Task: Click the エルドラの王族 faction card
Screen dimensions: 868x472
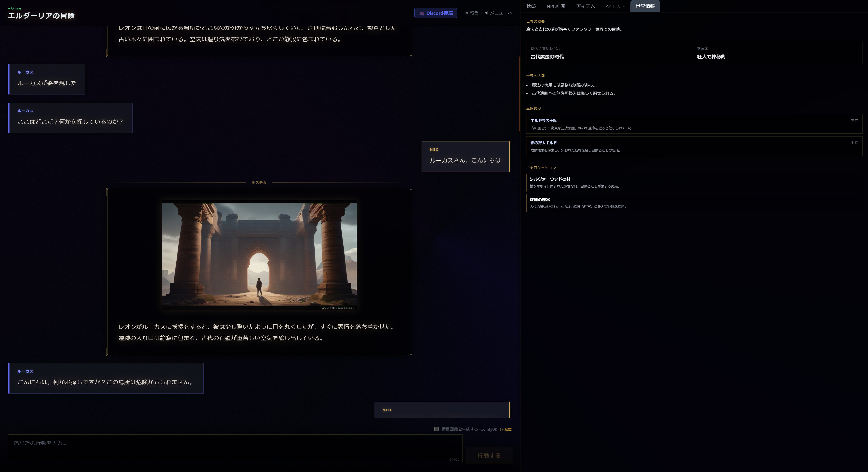Action: pos(694,124)
